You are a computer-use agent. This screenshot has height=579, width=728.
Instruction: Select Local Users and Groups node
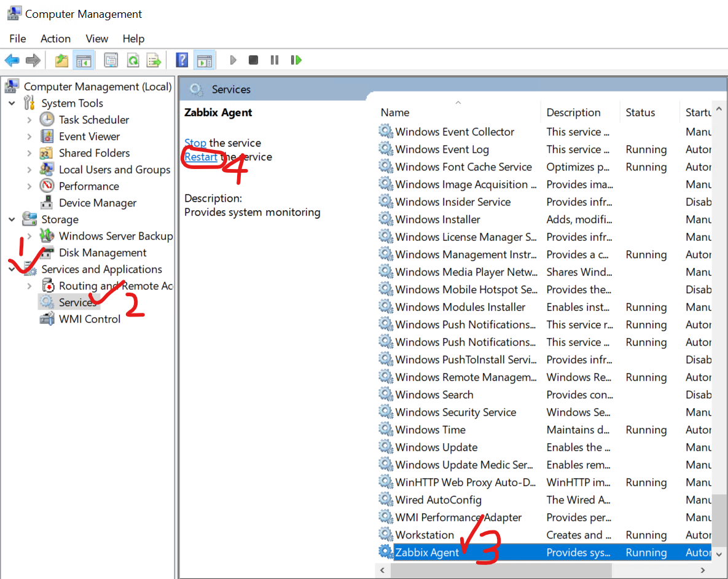tap(115, 170)
